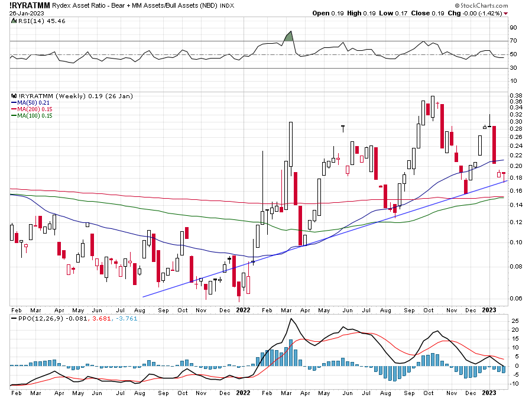Click the 2022 year label on price axis
Screen dimensions: 532x398
pyautogui.click(x=243, y=310)
